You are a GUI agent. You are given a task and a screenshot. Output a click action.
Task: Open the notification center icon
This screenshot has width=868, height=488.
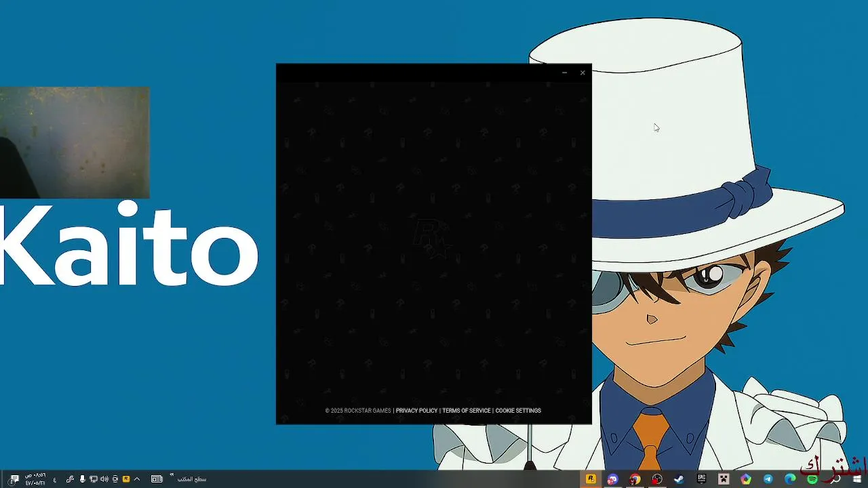pyautogui.click(x=14, y=479)
